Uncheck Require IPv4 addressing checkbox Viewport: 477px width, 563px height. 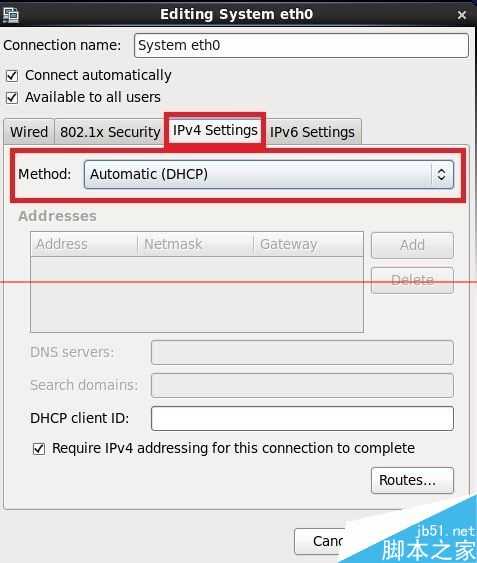[x=38, y=449]
